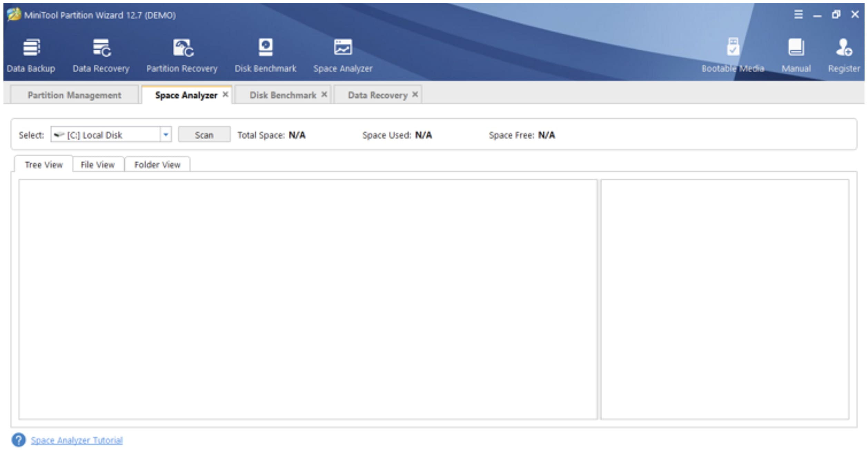Open Partition Recovery from the toolbar

coord(182,55)
